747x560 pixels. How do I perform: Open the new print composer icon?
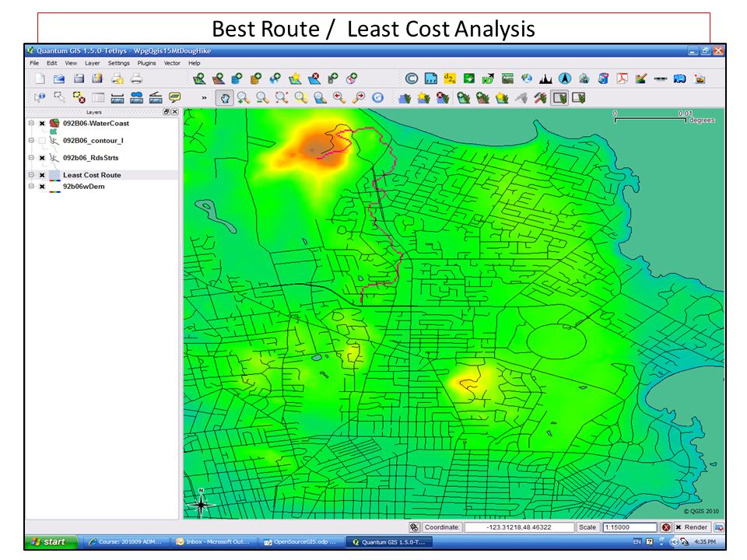click(x=117, y=79)
